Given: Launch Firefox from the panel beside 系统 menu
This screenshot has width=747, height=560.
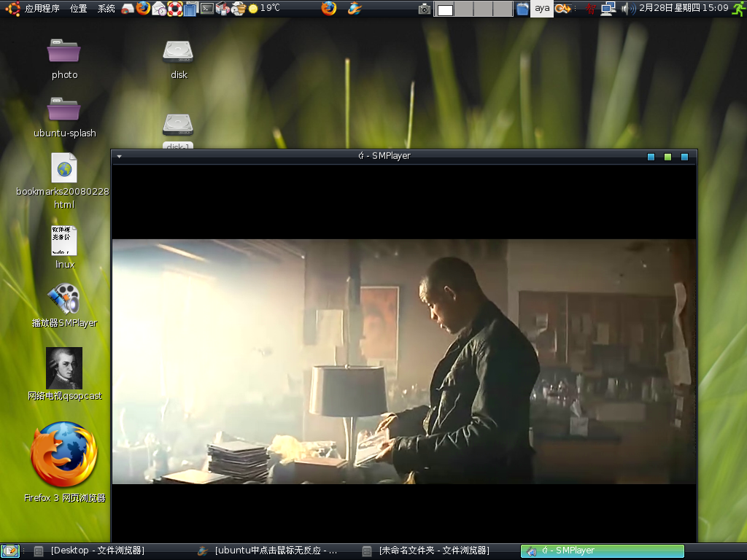Looking at the screenshot, I should 143,8.
